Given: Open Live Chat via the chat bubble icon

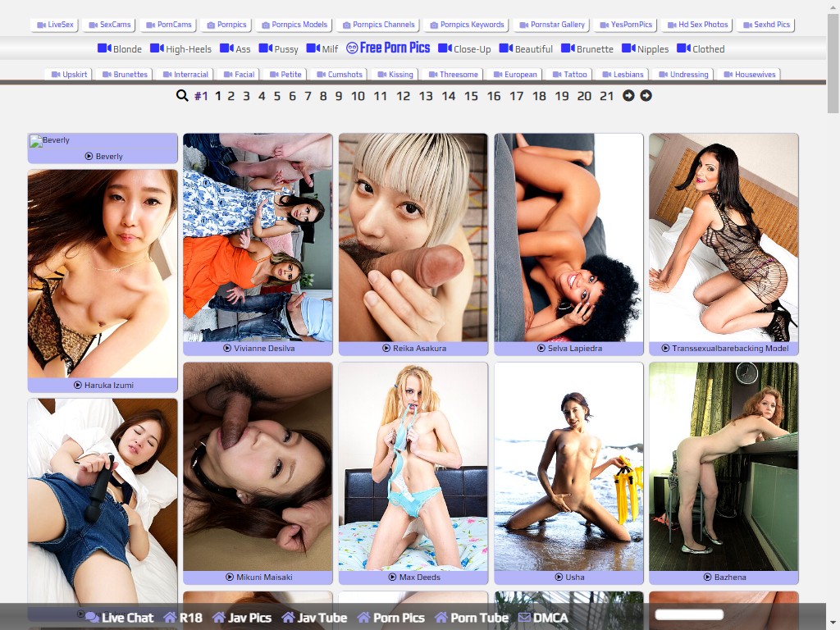Looking at the screenshot, I should point(92,618).
